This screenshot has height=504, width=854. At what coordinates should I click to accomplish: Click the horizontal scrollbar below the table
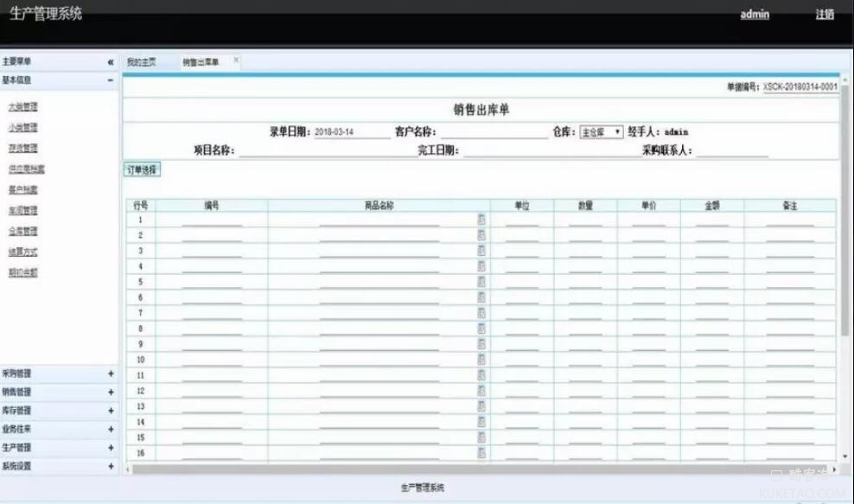[479, 469]
